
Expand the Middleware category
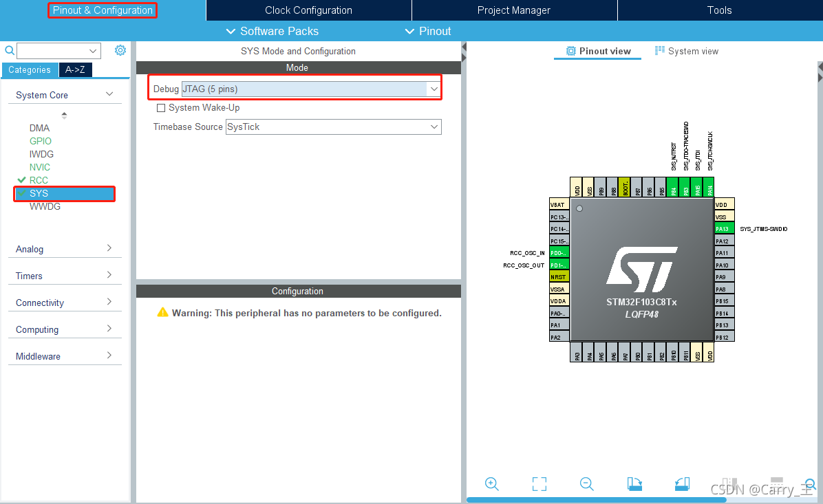109,355
